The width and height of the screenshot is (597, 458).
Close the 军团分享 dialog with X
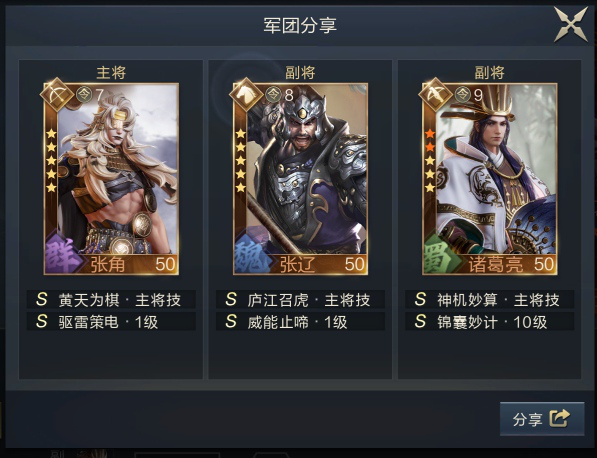[571, 24]
